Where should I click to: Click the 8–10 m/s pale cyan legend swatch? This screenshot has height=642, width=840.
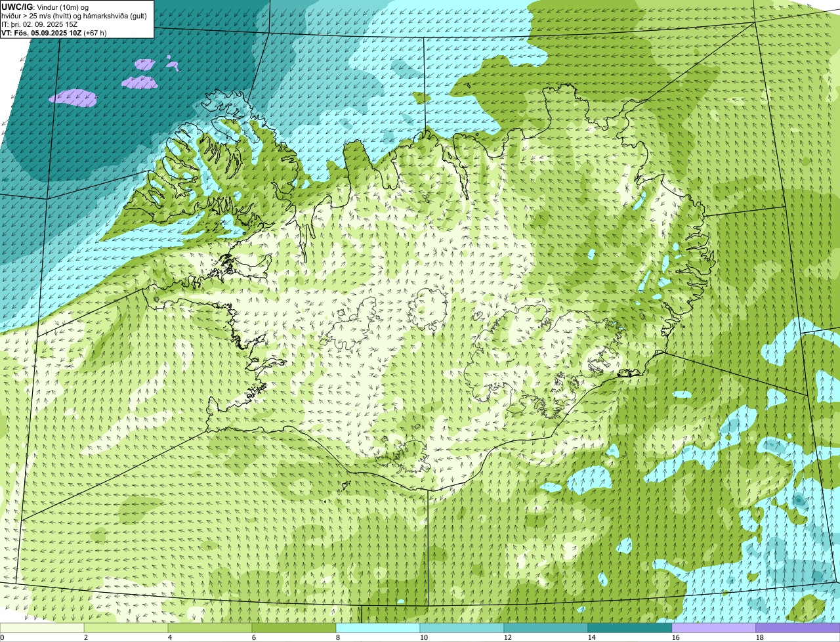378,628
